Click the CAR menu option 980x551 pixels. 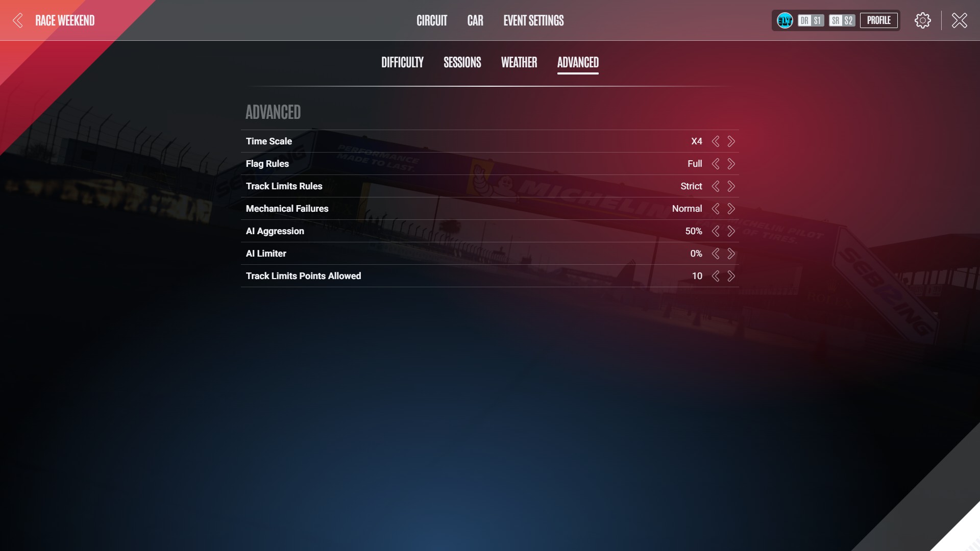pos(475,20)
